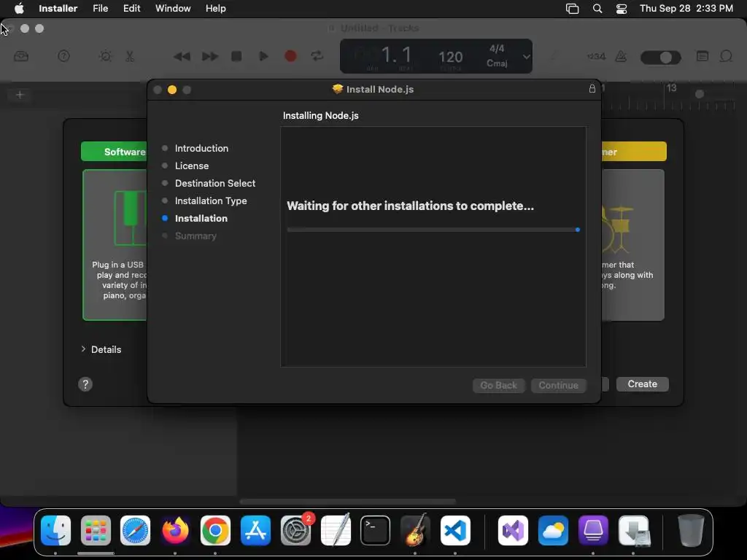Open the Loop Browser icon

pos(726,56)
